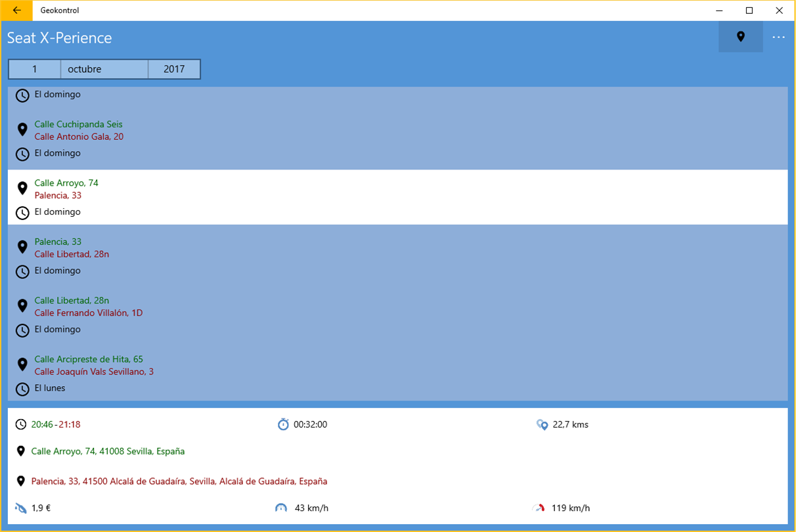Screen dimensions: 796x532
Task: Go back with the yellow arrow button
Action: pos(16,11)
